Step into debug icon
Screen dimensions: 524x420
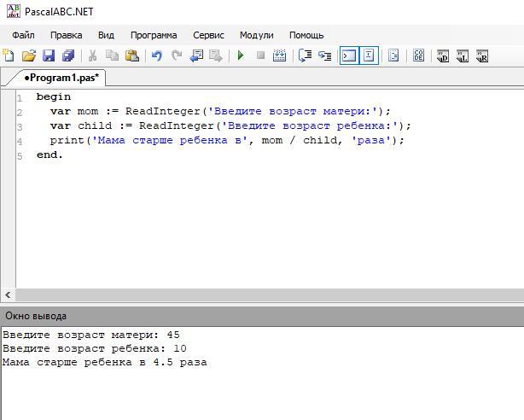(325, 55)
